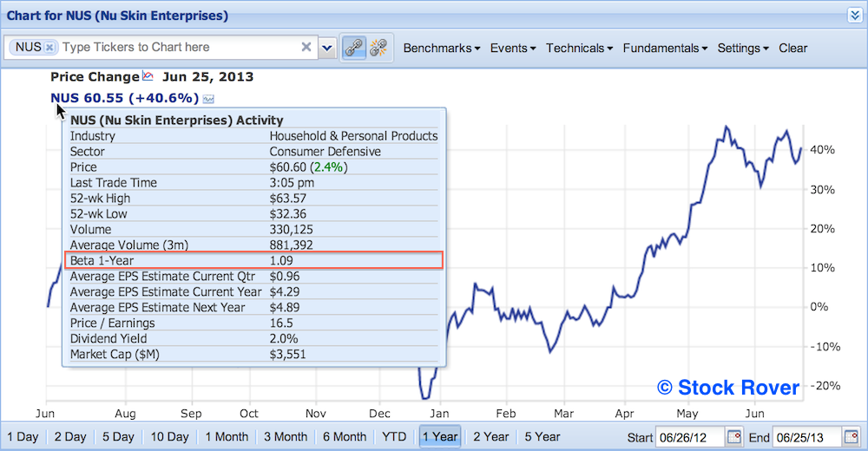Select the 5 Day range
Screen dimensions: 868x451
point(118,436)
